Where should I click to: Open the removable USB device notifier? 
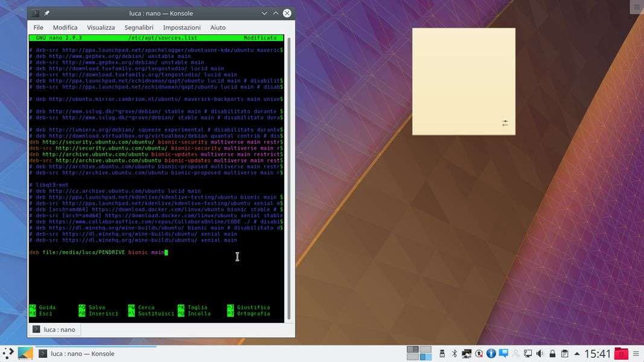[x=442, y=354]
